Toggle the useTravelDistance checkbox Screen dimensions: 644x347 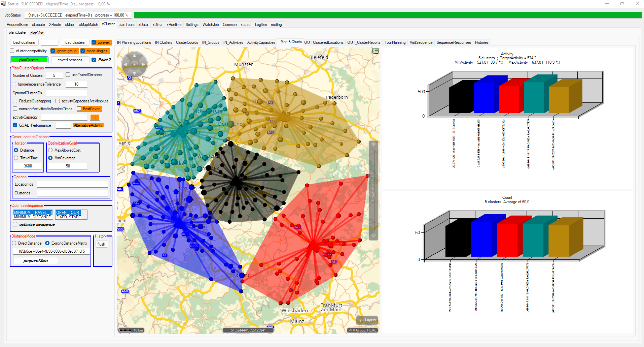68,75
